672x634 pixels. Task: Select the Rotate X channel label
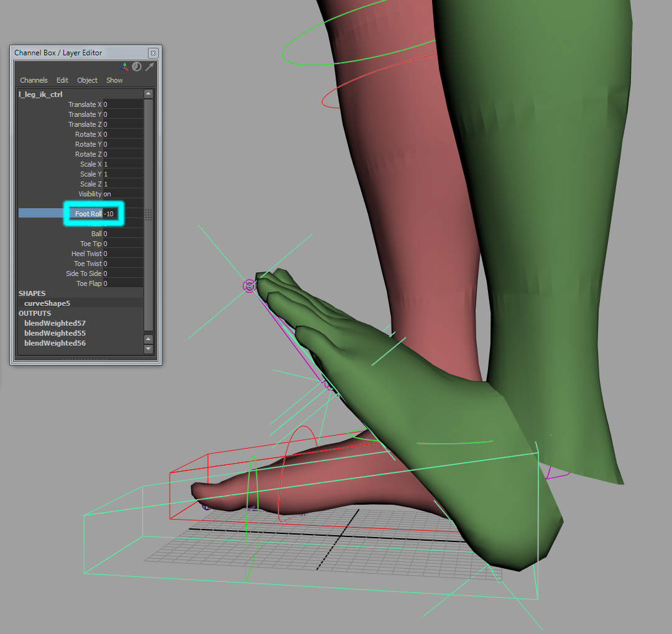pyautogui.click(x=88, y=134)
